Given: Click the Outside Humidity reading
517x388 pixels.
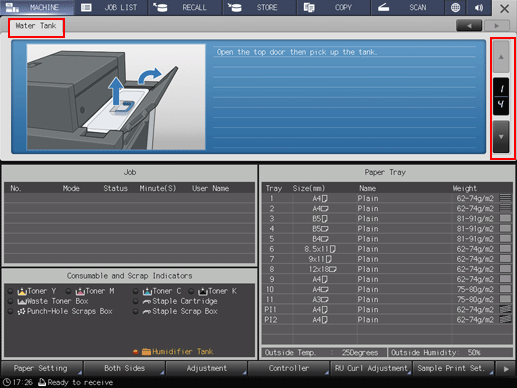Looking at the screenshot, I should point(450,353).
